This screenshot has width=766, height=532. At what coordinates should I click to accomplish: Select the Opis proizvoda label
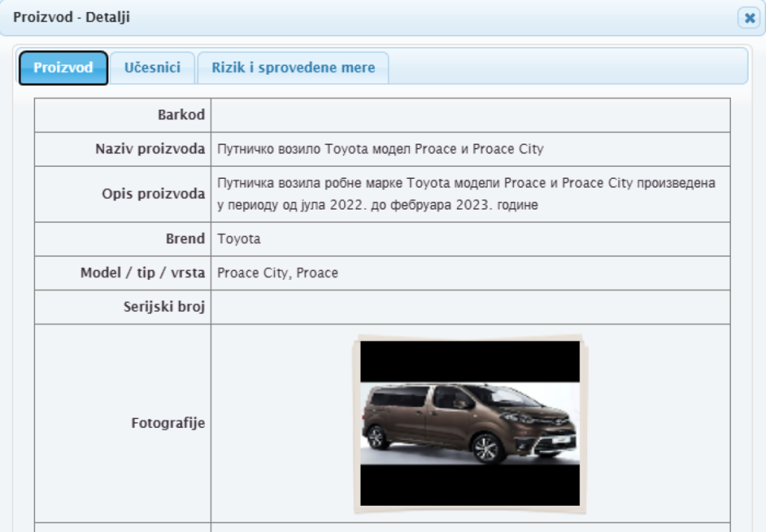(153, 194)
